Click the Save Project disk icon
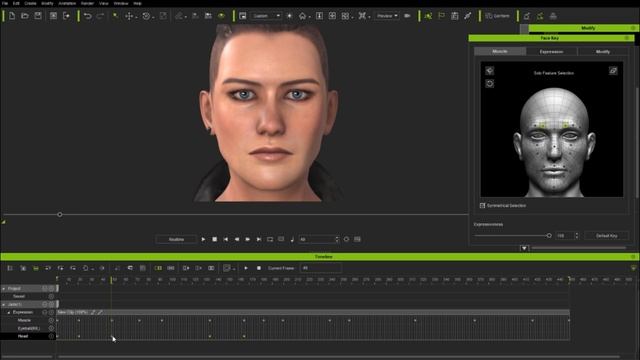The image size is (640, 360). (38, 16)
